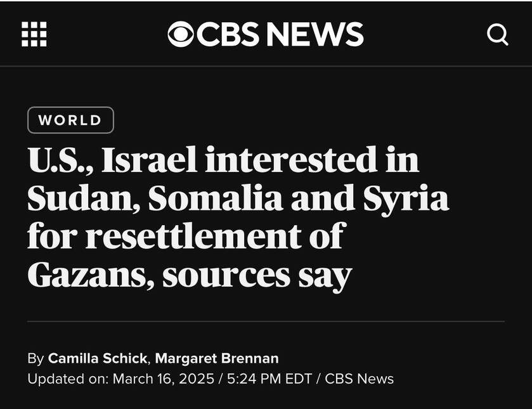The width and height of the screenshot is (532, 409).
Task: Click the 'March 16, 2025' date text
Action: click(163, 379)
